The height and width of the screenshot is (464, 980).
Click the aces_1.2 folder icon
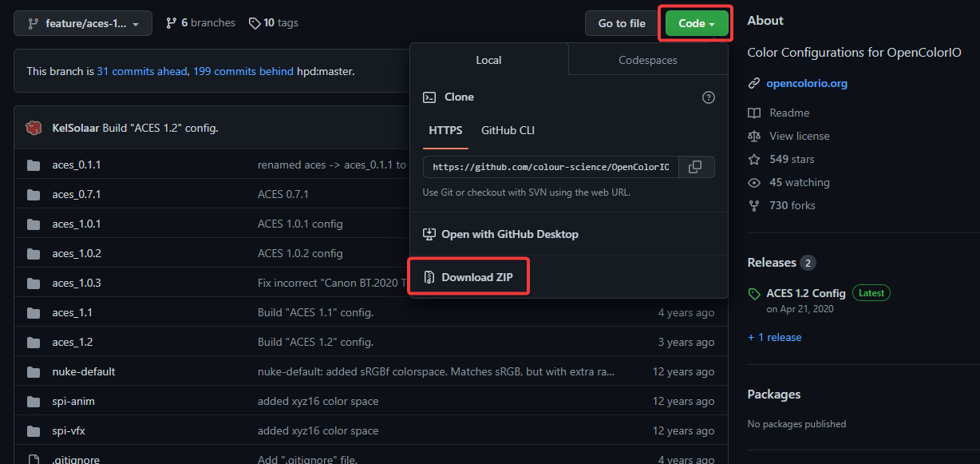pyautogui.click(x=34, y=342)
